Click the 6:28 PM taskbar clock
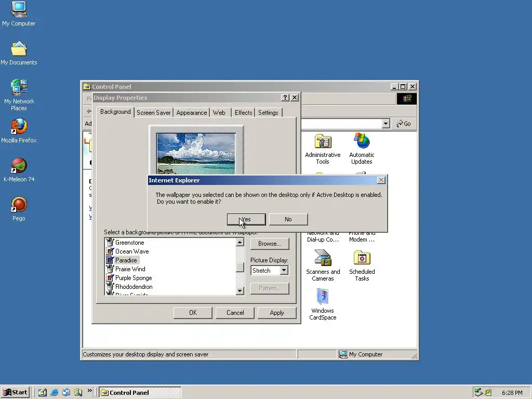Viewport: 532px width, 399px height. (x=512, y=393)
